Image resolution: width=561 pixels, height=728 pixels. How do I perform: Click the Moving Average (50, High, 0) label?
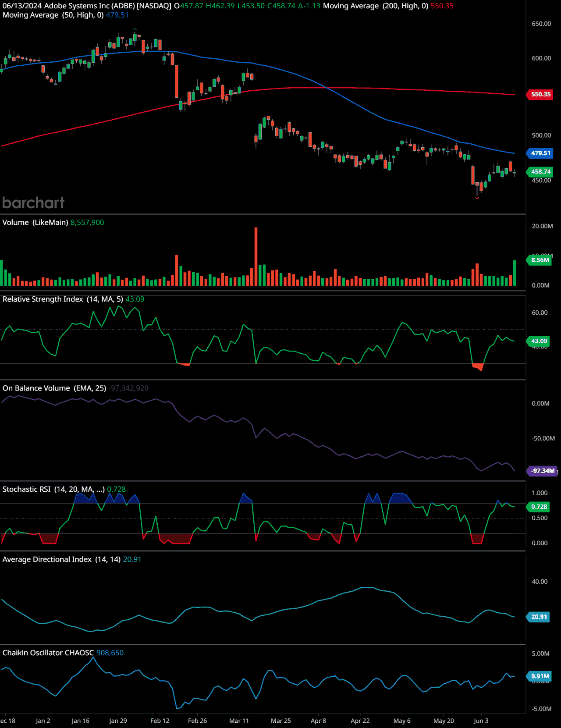coord(53,15)
